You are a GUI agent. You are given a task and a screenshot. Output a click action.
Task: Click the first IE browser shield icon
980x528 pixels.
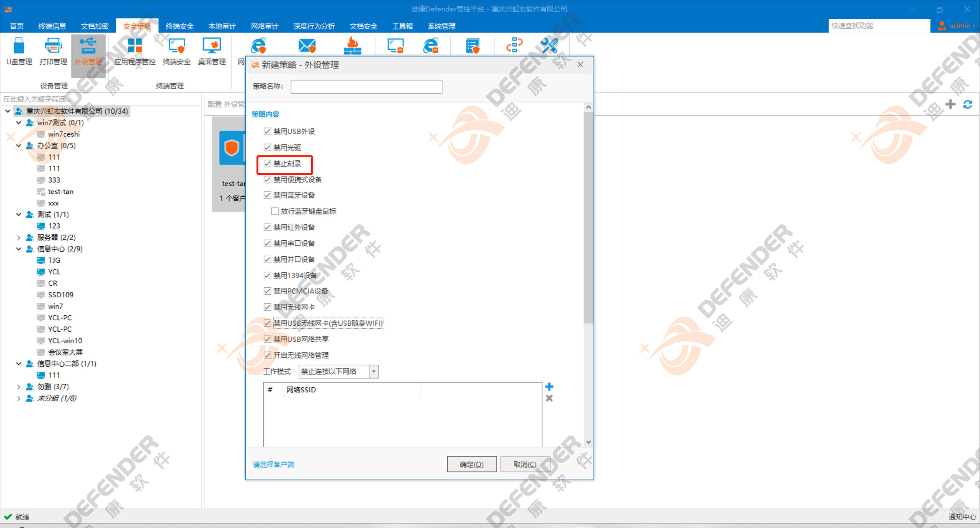[x=258, y=46]
